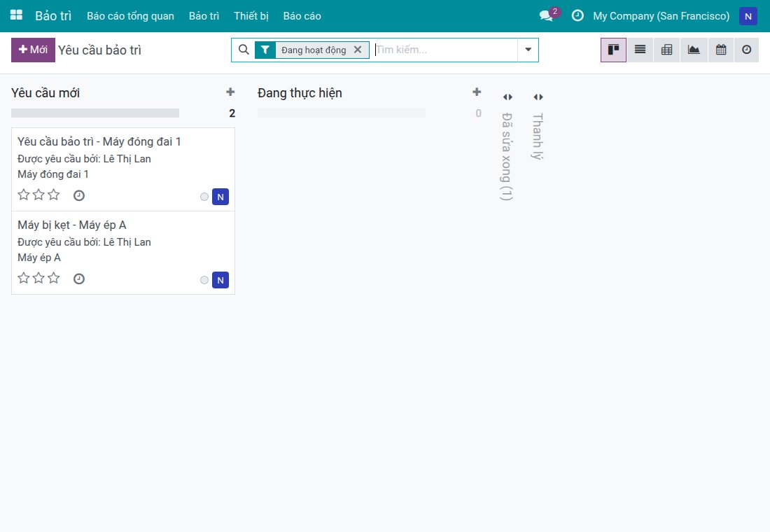
Task: Open the Báo cáo menu
Action: (302, 15)
